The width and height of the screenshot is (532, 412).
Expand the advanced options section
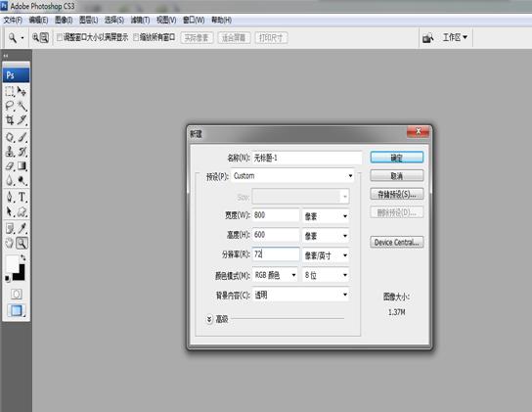coord(209,319)
